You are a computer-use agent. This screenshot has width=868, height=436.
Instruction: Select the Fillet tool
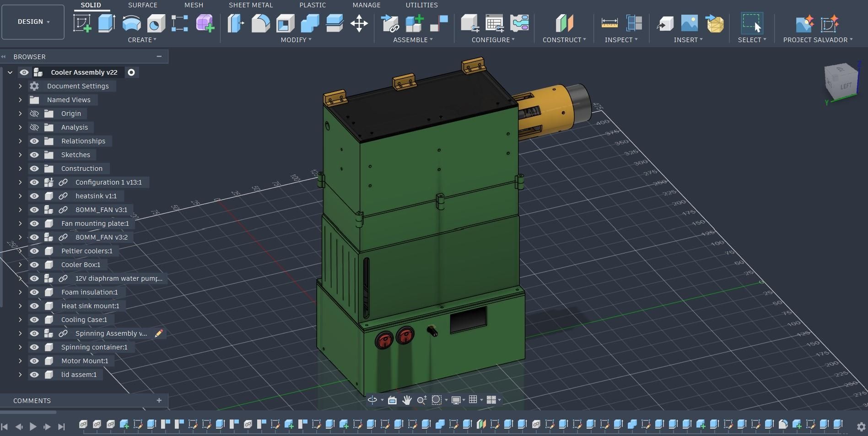pos(260,23)
